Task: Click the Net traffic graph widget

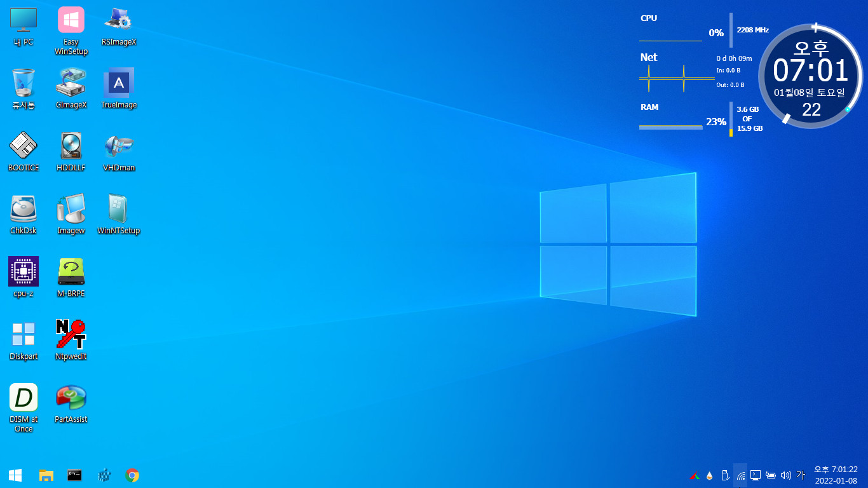Action: coord(677,78)
